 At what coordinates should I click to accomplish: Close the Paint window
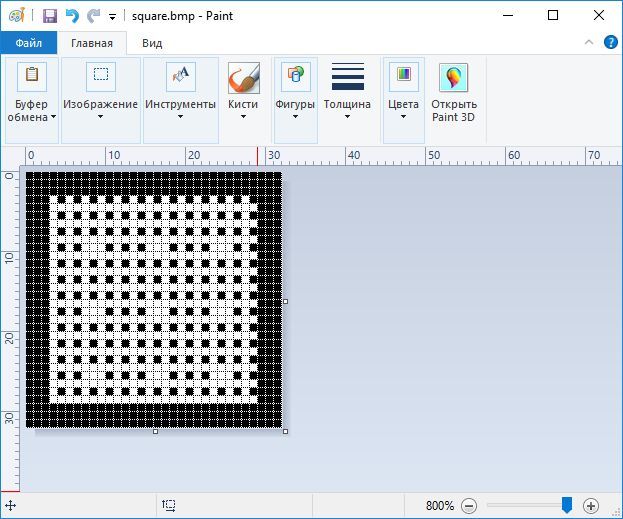599,15
